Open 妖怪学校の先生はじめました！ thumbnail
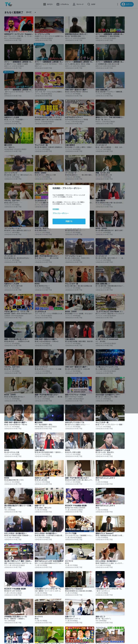This screenshot has height=644, width=138. [x=80, y=24]
